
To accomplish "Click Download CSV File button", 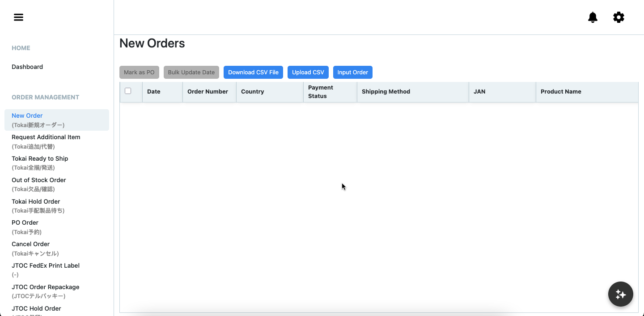I will coord(253,73).
